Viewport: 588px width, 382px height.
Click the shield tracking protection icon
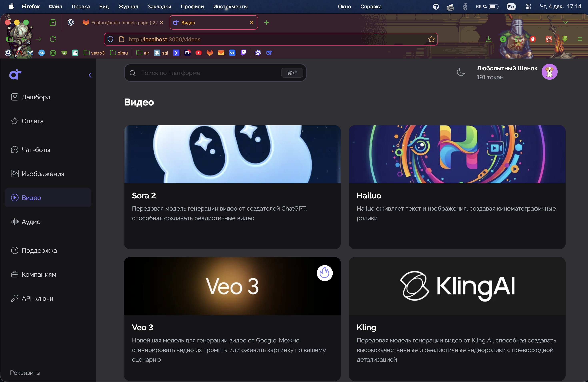coord(110,39)
